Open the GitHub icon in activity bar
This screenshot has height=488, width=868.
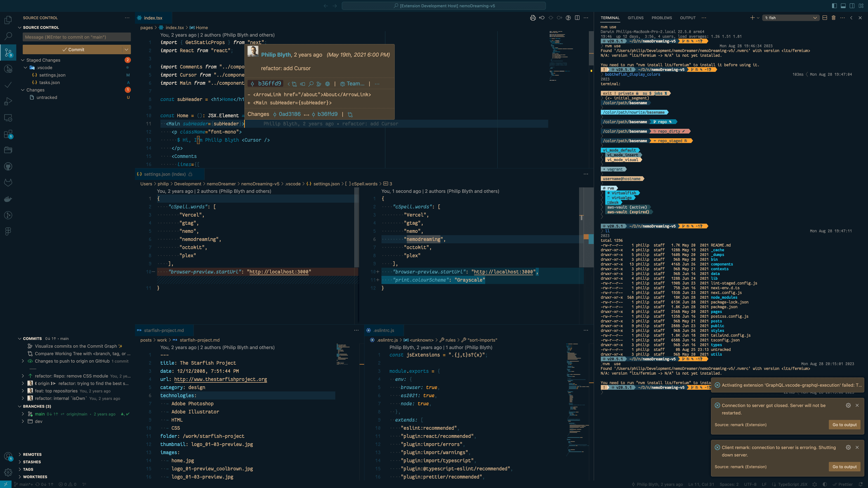(x=8, y=166)
